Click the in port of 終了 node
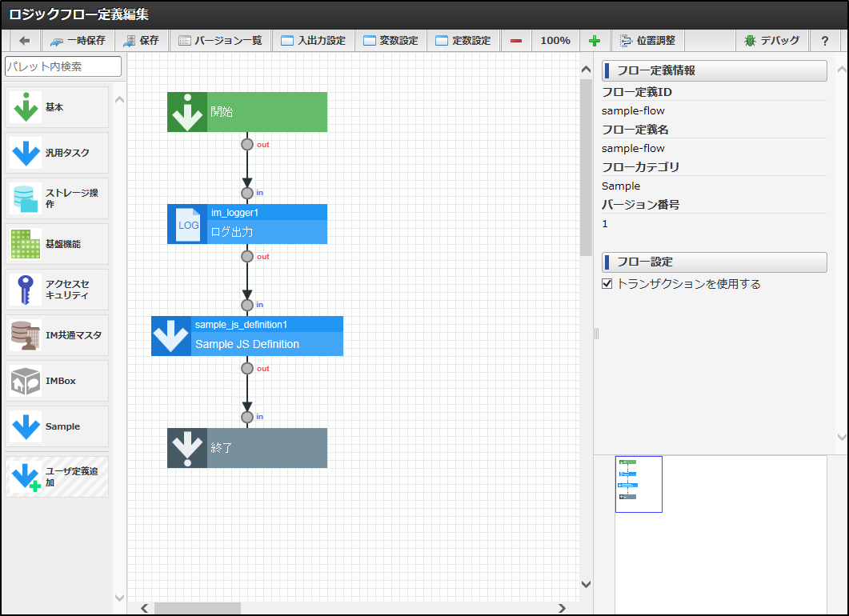The image size is (849, 616). [247, 418]
